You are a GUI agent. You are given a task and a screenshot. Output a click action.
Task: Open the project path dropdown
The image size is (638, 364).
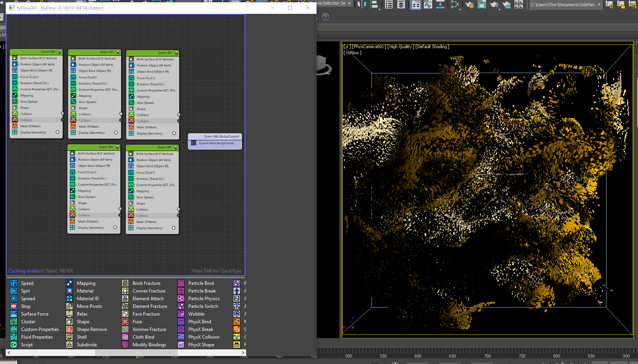[599, 5]
